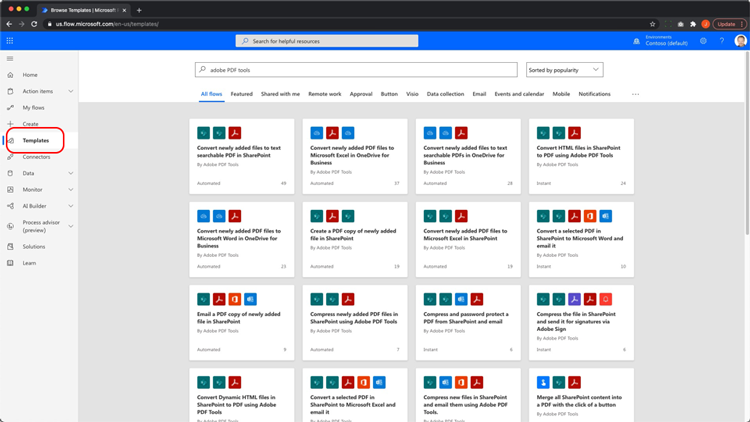The width and height of the screenshot is (750, 422).
Task: Open the Environments picker icon in header
Action: (x=636, y=41)
